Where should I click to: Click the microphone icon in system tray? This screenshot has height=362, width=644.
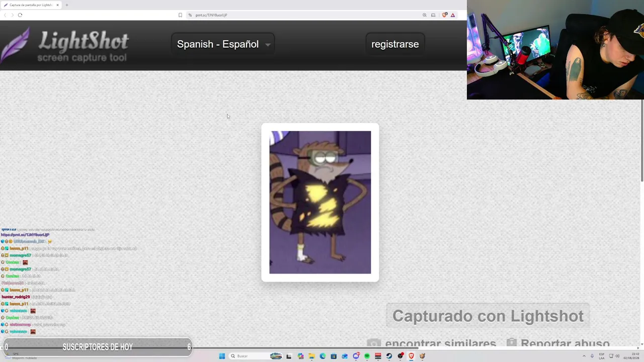tap(592, 356)
